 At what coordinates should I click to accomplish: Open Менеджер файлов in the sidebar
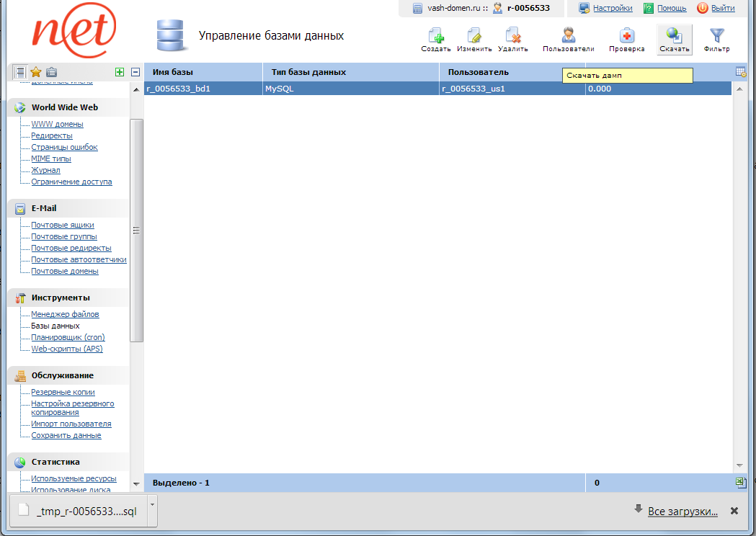click(65, 314)
